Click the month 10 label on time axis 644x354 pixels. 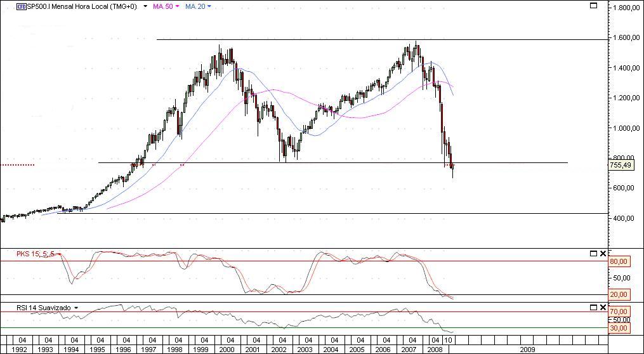[x=449, y=339]
